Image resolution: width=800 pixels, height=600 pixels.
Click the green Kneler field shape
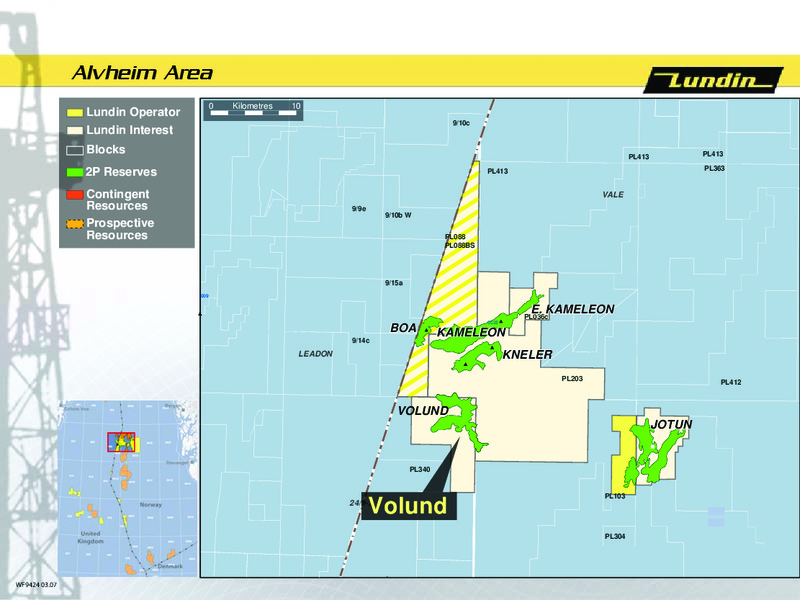pyautogui.click(x=477, y=356)
